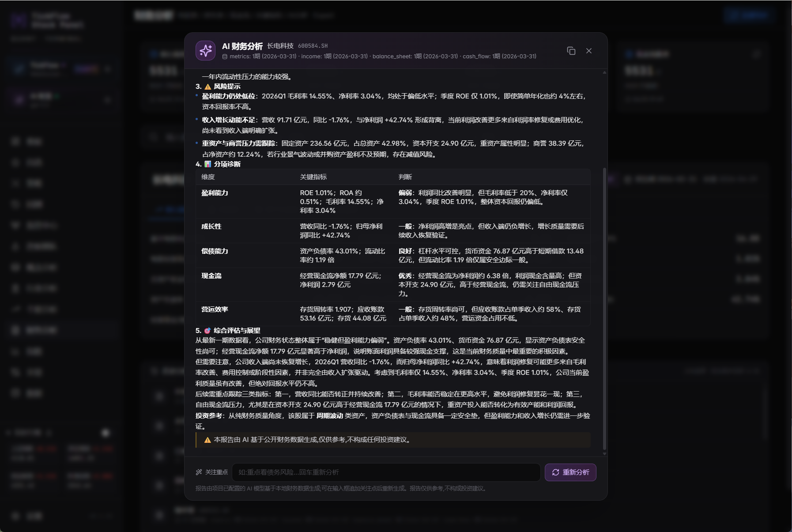
Task: Click the stock code 600584.SH
Action: coord(313,46)
